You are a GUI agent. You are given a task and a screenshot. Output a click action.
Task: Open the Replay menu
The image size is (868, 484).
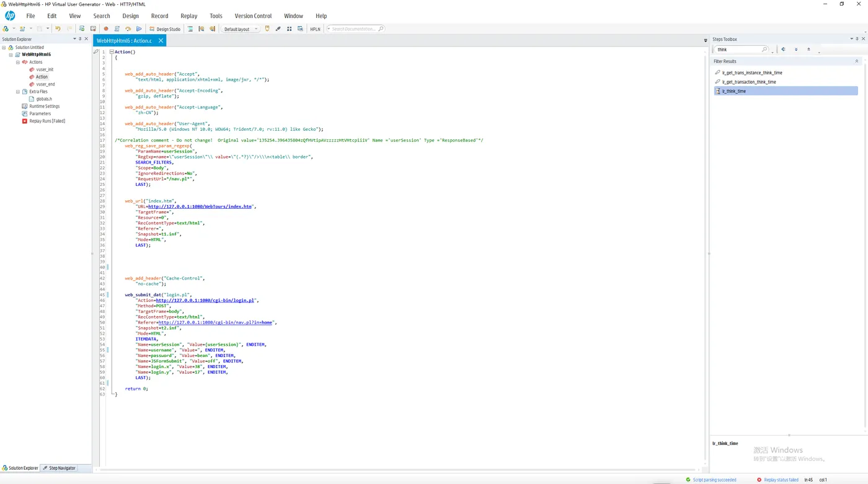189,16
